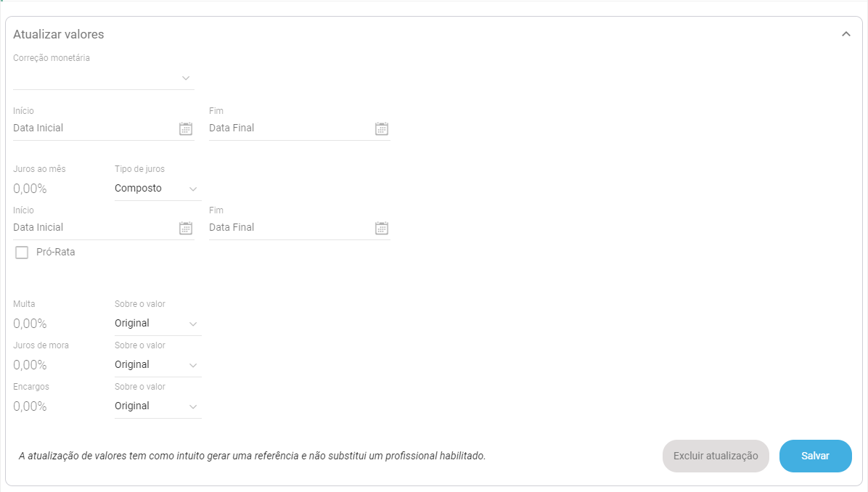The height and width of the screenshot is (492, 868).
Task: Focus the first Data Inicial input
Action: (x=91, y=128)
